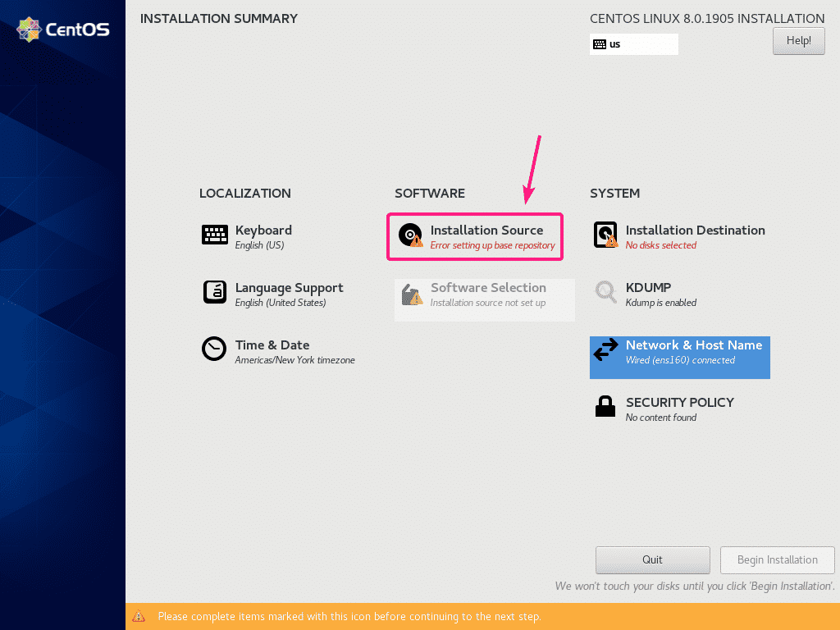This screenshot has height=630, width=840.
Task: Open the keyboard layout selector showing us
Action: pyautogui.click(x=633, y=43)
